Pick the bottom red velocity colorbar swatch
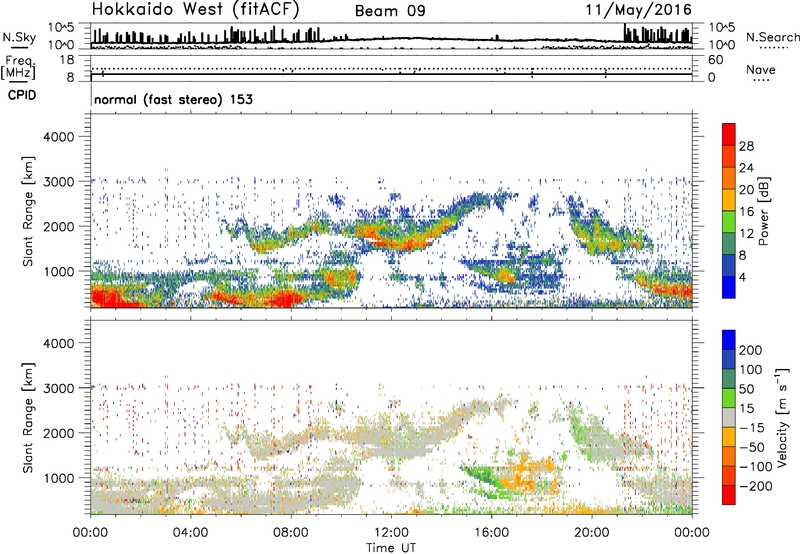Viewport: 800px width, 554px height. point(729,495)
